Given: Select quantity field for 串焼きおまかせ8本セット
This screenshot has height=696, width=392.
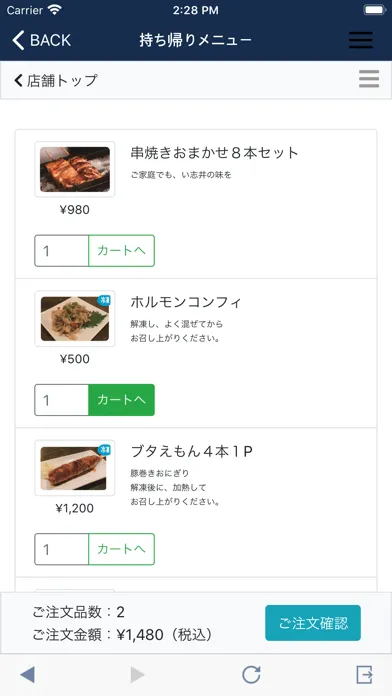Looking at the screenshot, I should tap(61, 251).
